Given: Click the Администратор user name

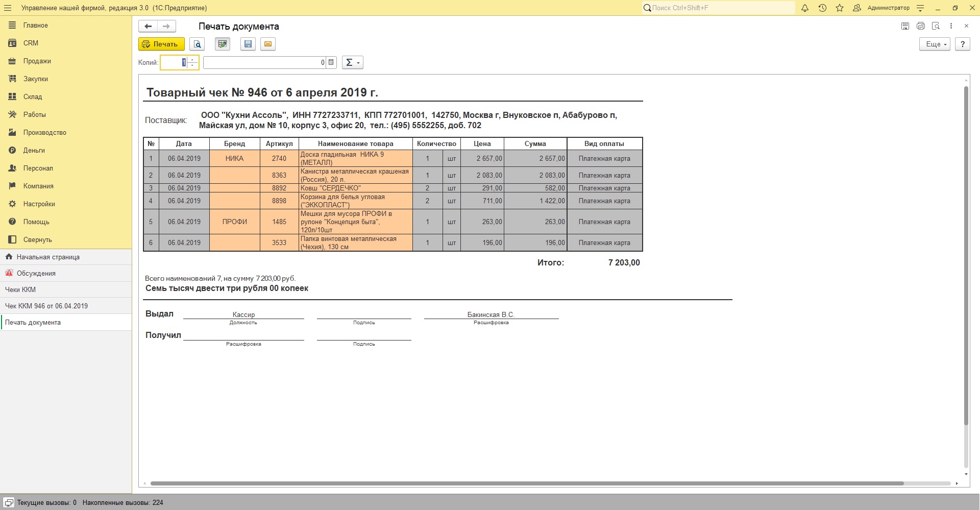Looking at the screenshot, I should (889, 8).
